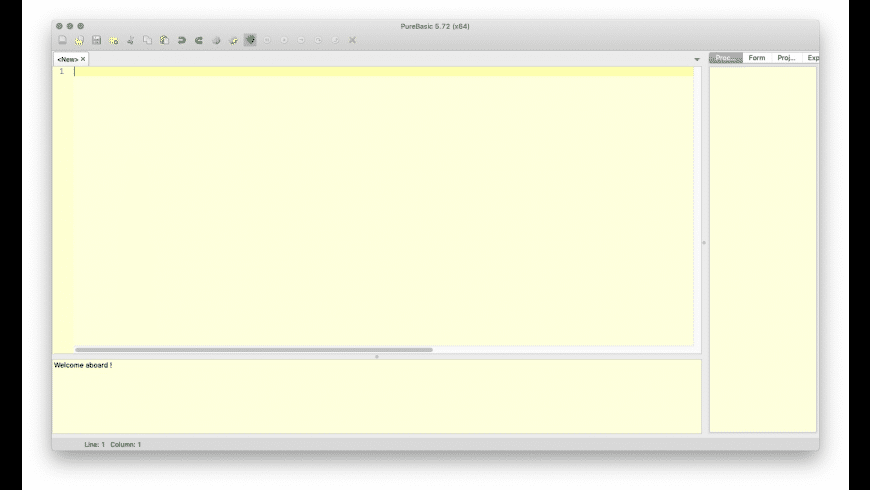This screenshot has height=490, width=870.
Task: Click the 'Welcome aboard !' log message
Action: point(83,365)
